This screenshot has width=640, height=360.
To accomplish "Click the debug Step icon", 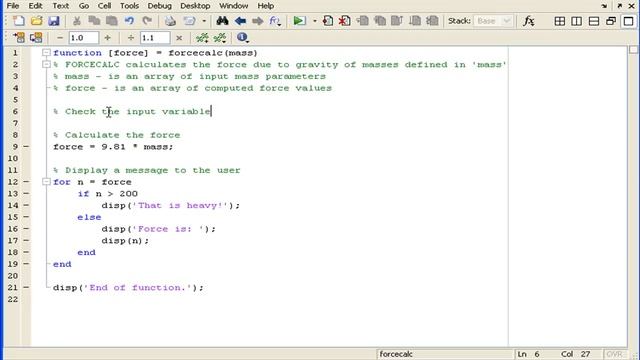I will click(x=362, y=21).
